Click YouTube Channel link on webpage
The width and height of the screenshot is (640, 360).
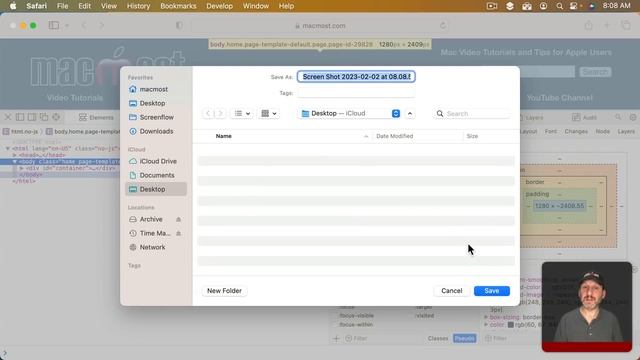tap(560, 98)
